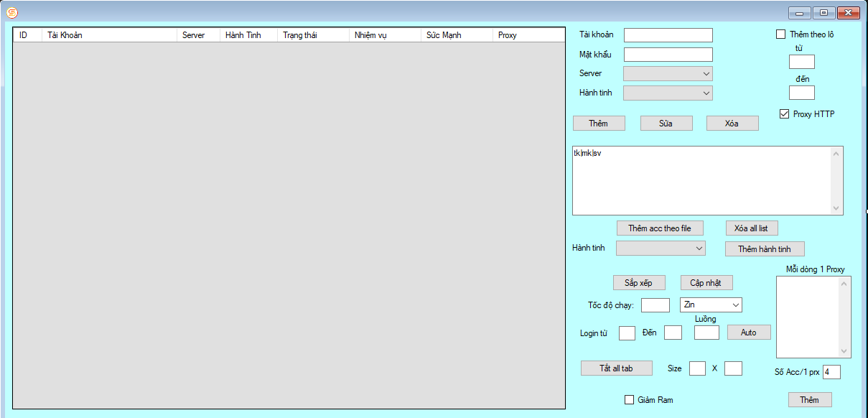
Task: Open the top Hành tinh dropdown near Server
Action: [668, 93]
